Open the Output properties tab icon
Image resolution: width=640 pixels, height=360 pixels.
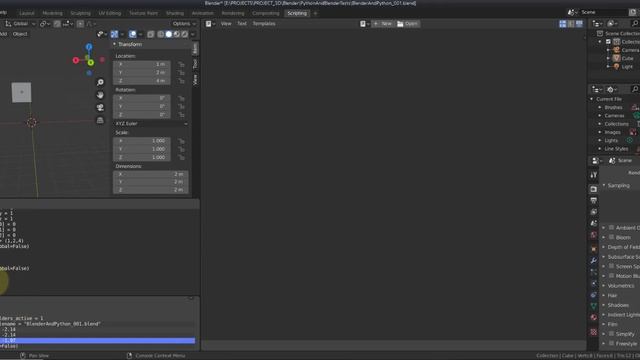593,200
